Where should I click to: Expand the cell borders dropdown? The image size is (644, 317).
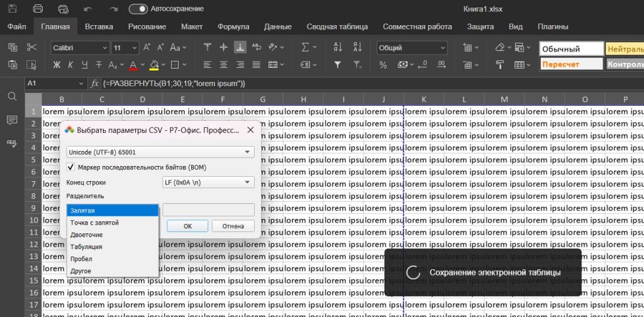point(183,65)
